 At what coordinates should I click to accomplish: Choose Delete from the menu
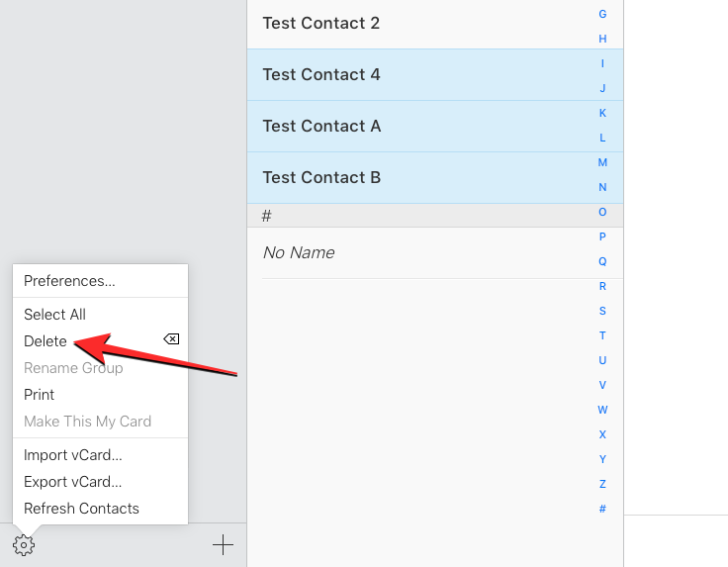[45, 341]
